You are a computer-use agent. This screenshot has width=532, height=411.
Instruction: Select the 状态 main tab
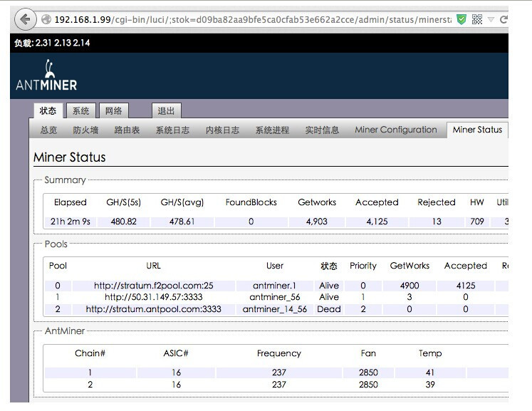tap(48, 110)
